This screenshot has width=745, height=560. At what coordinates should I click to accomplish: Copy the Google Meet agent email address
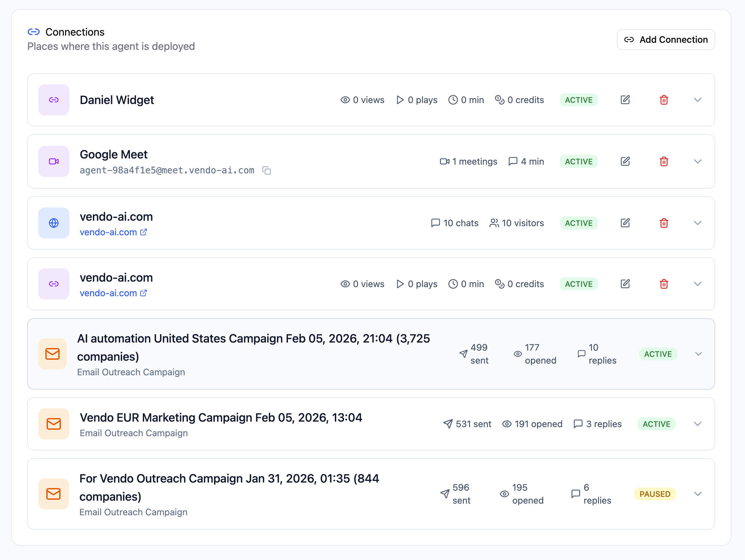pyautogui.click(x=267, y=170)
